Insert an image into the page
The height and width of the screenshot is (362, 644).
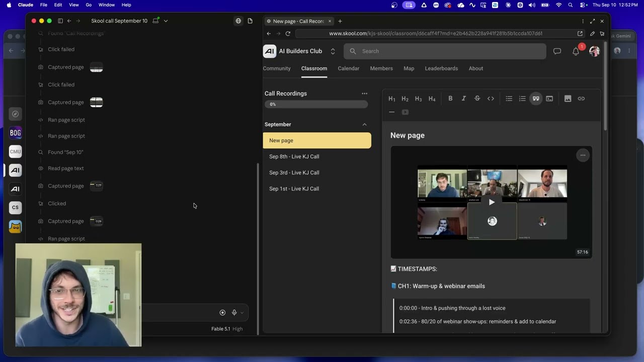[568, 99]
